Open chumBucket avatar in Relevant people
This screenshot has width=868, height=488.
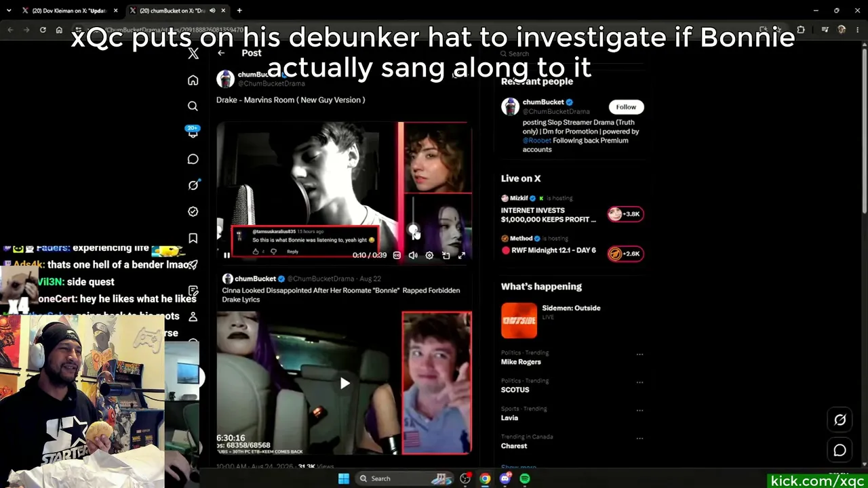click(x=510, y=106)
